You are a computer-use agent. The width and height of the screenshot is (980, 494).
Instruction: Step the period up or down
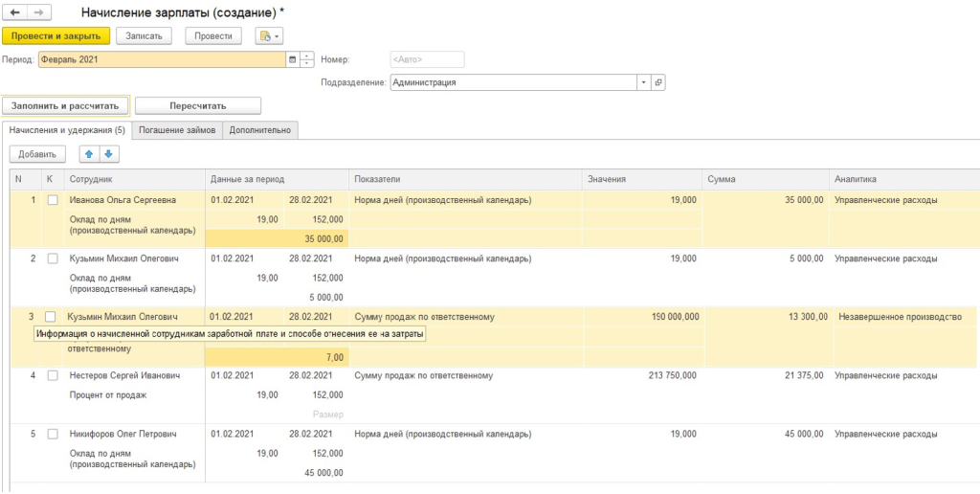tap(307, 60)
